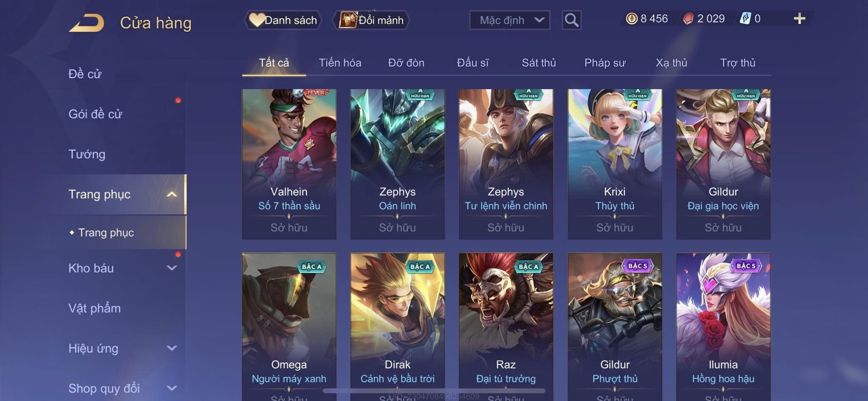
Task: Click the gold coin balance icon
Action: click(x=632, y=19)
